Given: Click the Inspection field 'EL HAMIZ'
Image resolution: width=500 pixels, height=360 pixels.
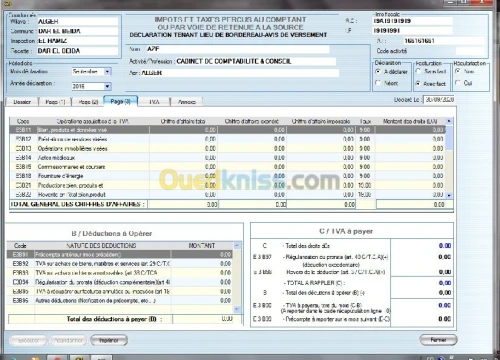Looking at the screenshot, I should (77, 41).
